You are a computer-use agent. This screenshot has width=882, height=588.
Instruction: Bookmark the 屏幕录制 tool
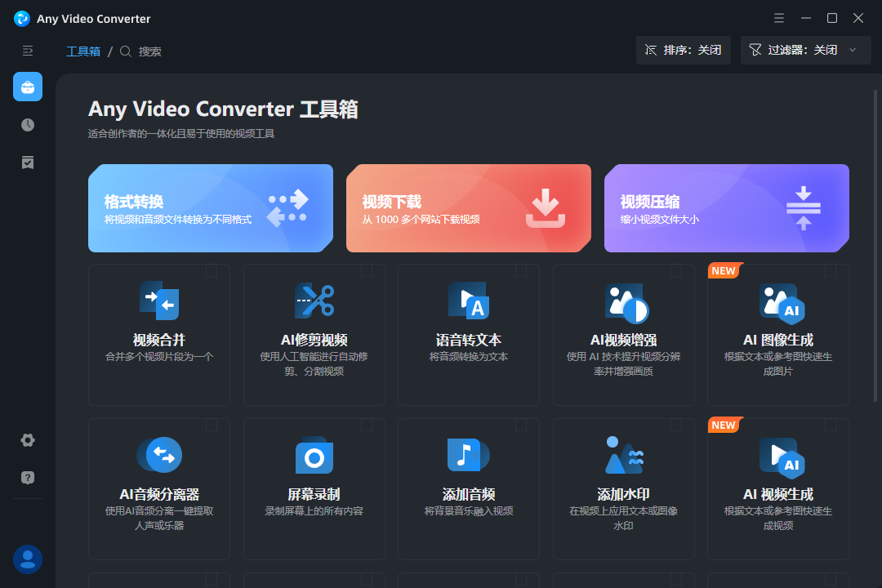pyautogui.click(x=367, y=425)
